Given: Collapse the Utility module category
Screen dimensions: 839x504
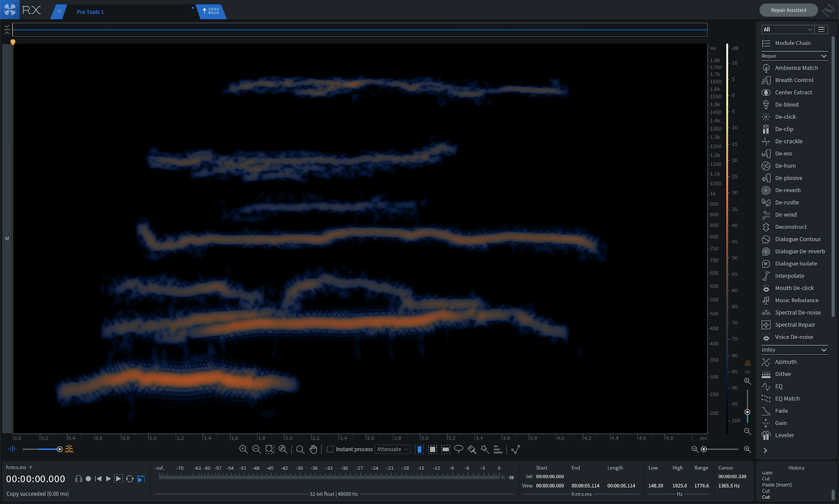Looking at the screenshot, I should point(824,350).
